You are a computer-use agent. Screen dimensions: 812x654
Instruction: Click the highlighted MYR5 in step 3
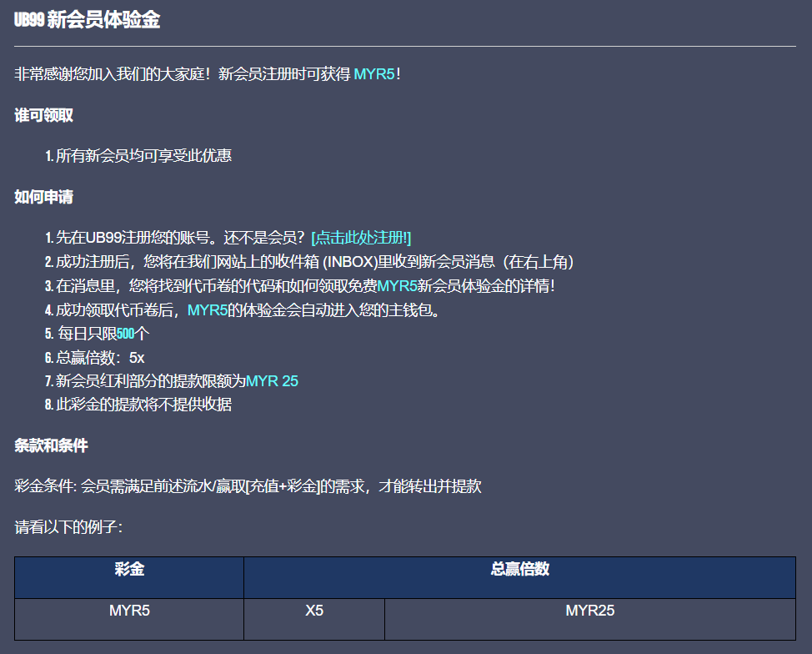(x=397, y=286)
